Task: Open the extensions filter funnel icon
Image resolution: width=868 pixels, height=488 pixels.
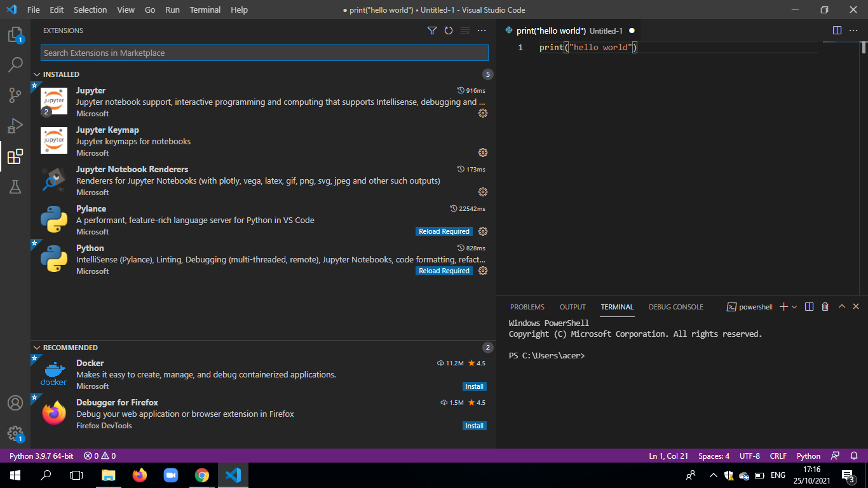Action: point(432,30)
